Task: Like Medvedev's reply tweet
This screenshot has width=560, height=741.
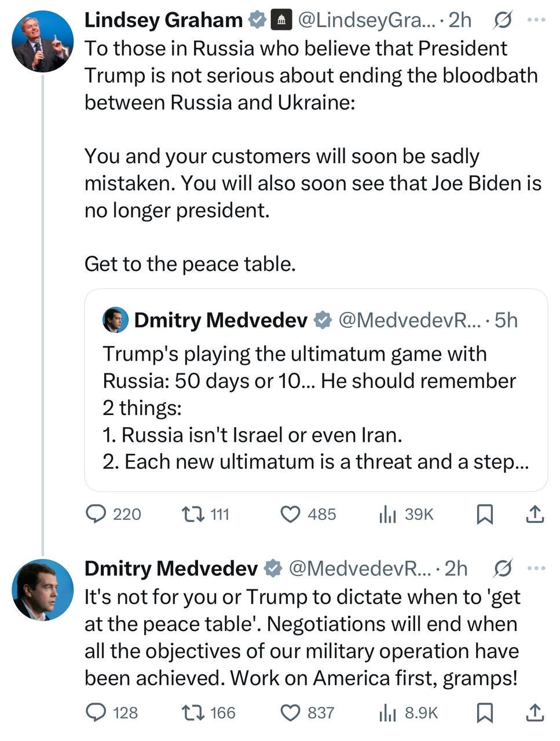Action: pos(290,712)
